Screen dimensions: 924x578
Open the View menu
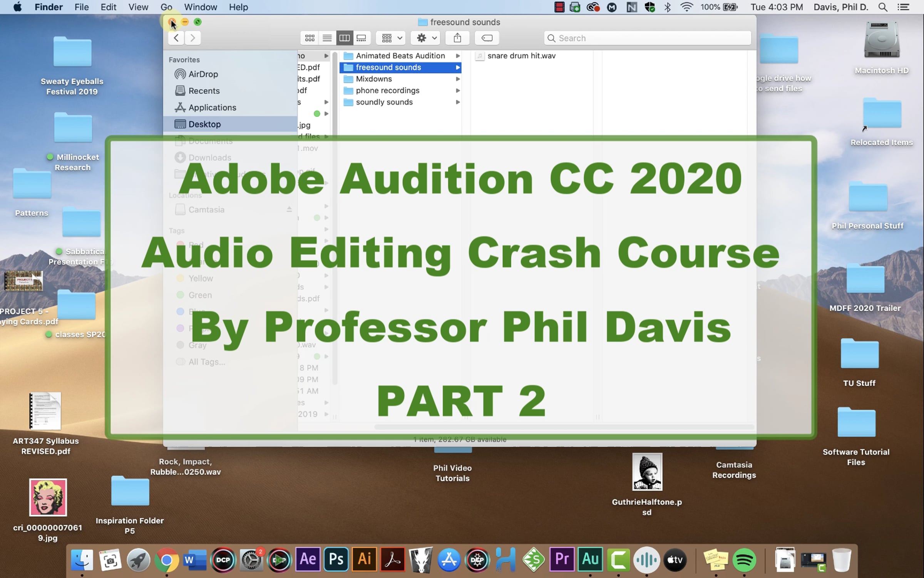[x=138, y=7]
